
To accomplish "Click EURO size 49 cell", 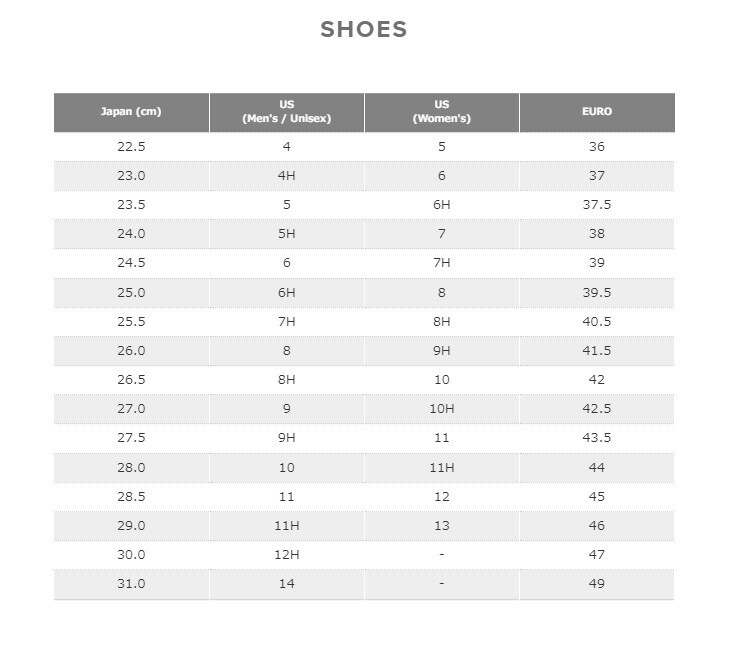I will pos(597,584).
